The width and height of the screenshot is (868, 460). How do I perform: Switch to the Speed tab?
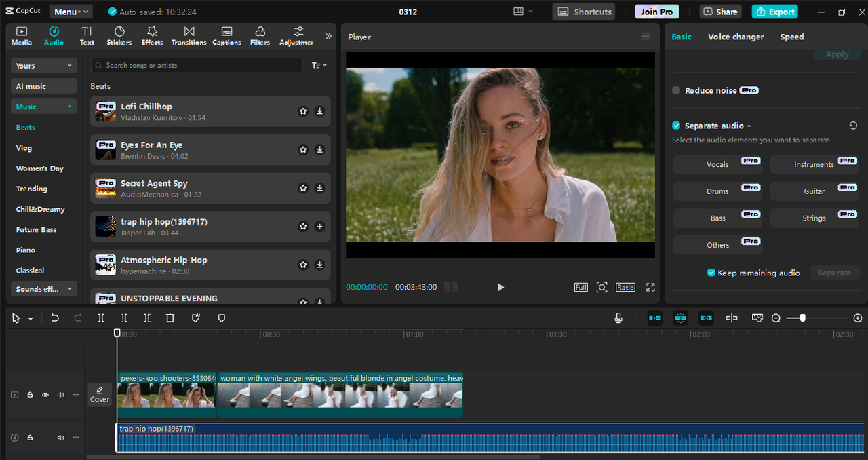[x=791, y=37]
